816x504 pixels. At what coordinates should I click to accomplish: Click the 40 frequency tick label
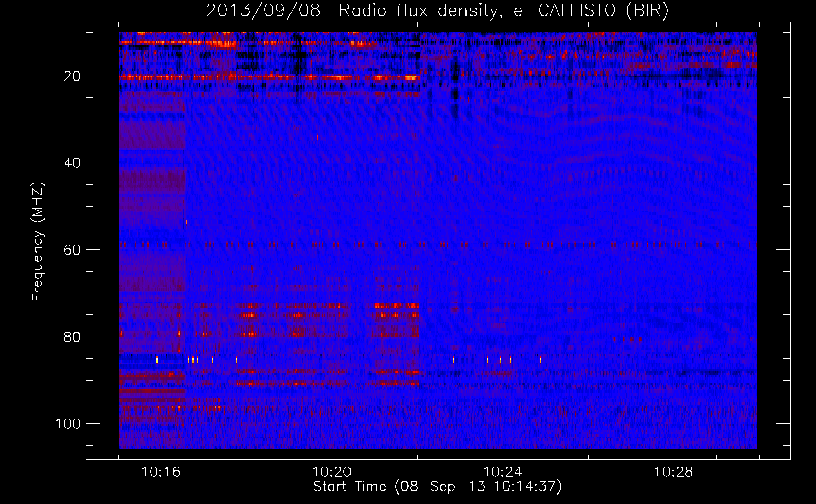coord(73,163)
